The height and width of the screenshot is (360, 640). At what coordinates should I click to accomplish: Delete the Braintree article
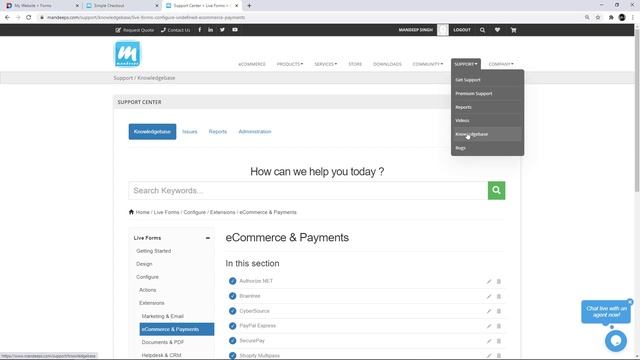click(499, 296)
